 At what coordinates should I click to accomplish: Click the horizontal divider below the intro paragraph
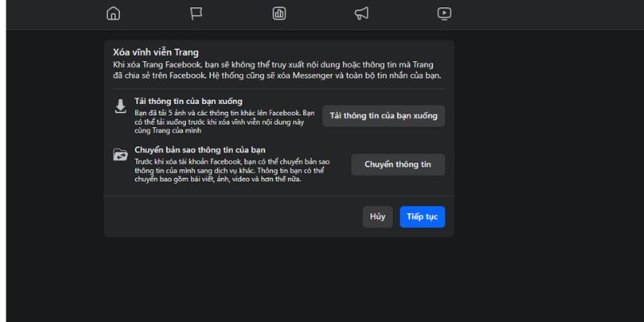[279, 89]
